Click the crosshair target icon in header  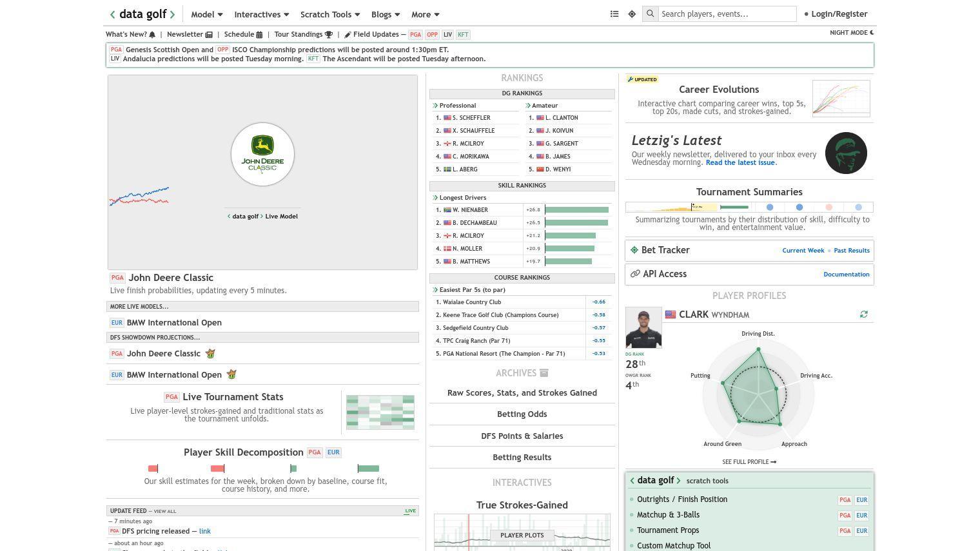[632, 14]
